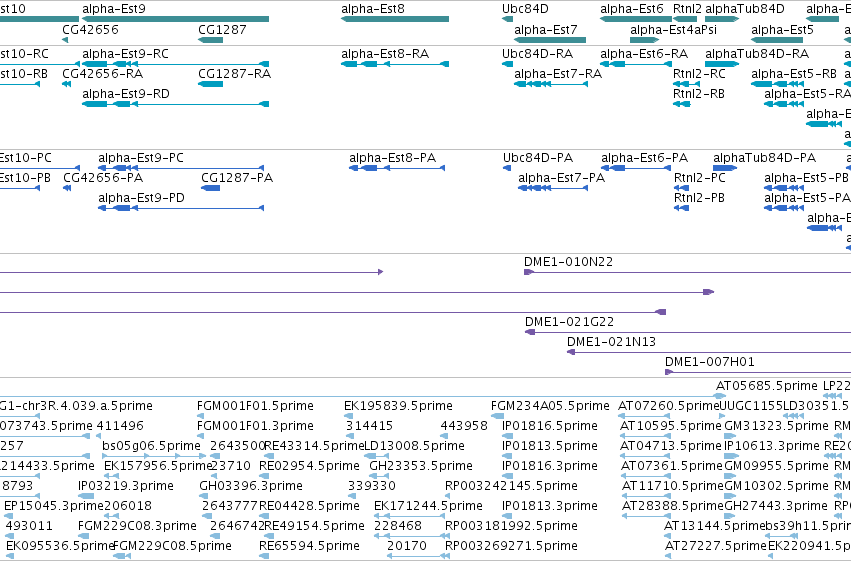The height and width of the screenshot is (561, 851).
Task: Click the AT27227.5prime EST label
Action: point(715,546)
